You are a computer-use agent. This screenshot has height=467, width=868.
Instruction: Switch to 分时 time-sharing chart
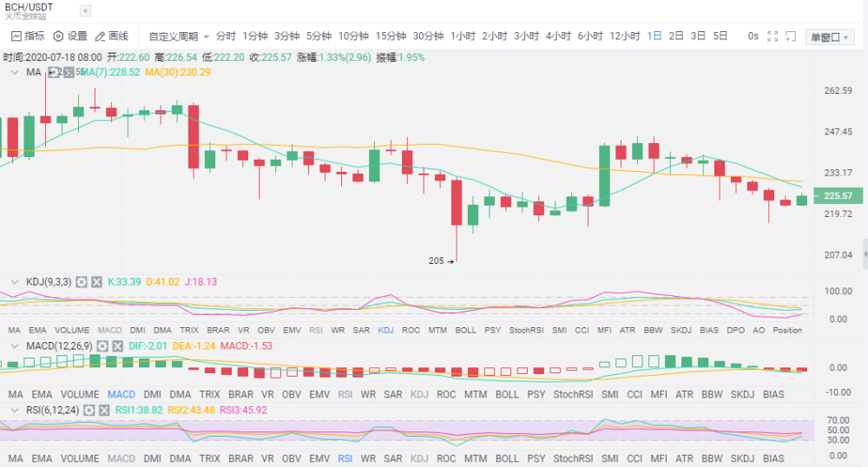pos(226,36)
